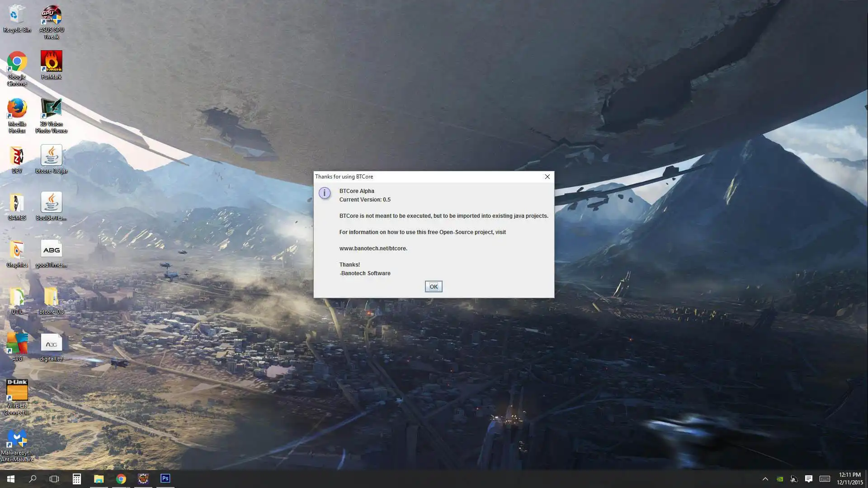Open Chrome browser from taskbar

coord(121,479)
